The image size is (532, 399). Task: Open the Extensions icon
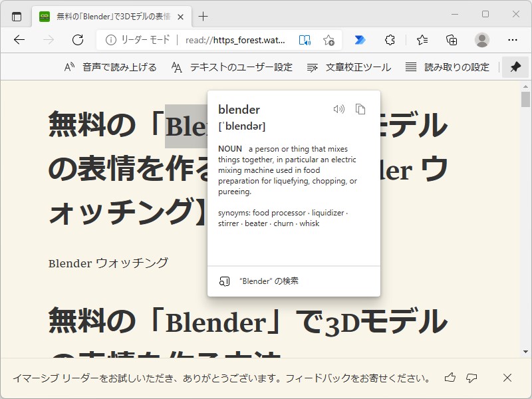pyautogui.click(x=390, y=40)
